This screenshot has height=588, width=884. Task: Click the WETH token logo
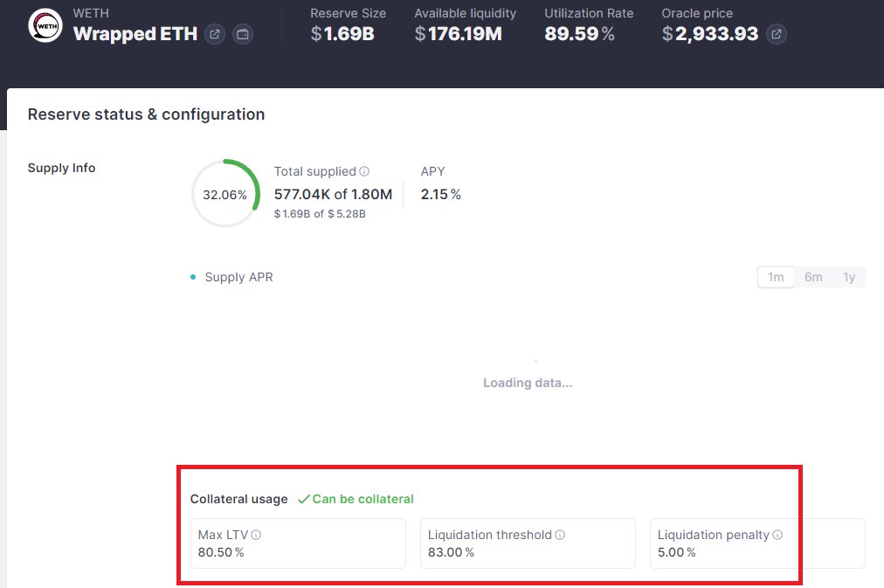(x=45, y=26)
